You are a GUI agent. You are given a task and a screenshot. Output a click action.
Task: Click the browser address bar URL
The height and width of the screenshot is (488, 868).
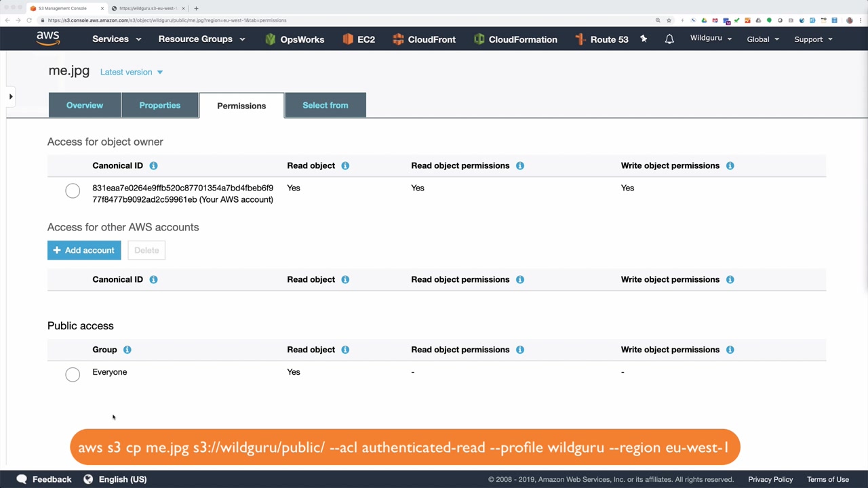click(x=167, y=20)
